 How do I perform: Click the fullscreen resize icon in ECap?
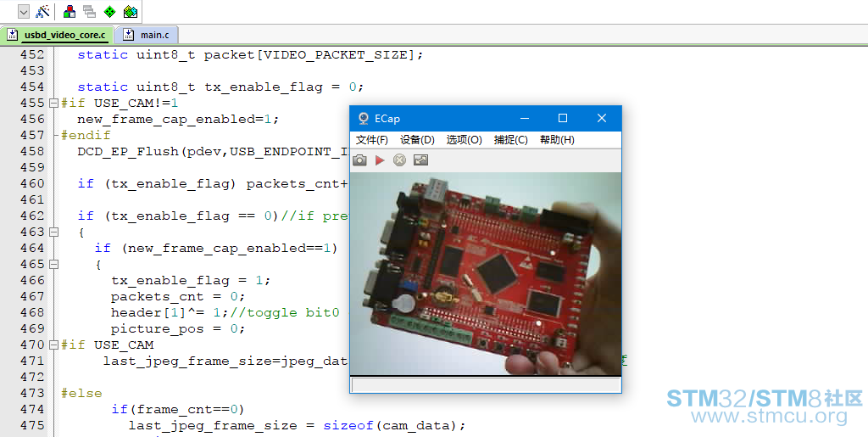pyautogui.click(x=420, y=160)
